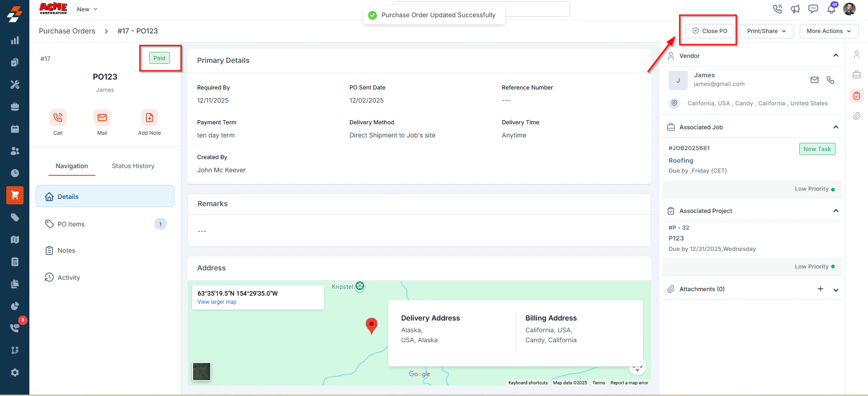Open project #P - 32 link
Viewport: 868px width, 396px height.
coord(679,228)
